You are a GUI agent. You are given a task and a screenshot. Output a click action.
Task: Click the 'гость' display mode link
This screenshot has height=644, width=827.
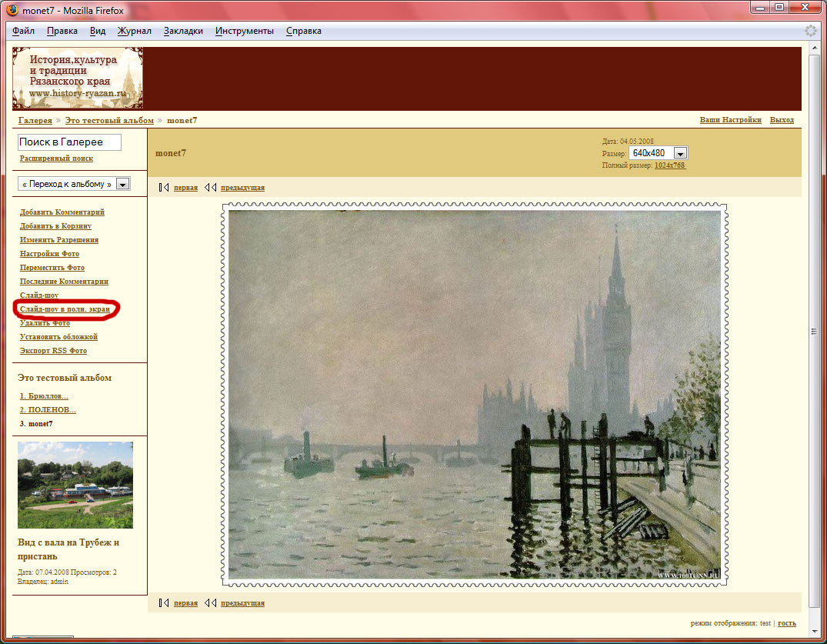[787, 623]
